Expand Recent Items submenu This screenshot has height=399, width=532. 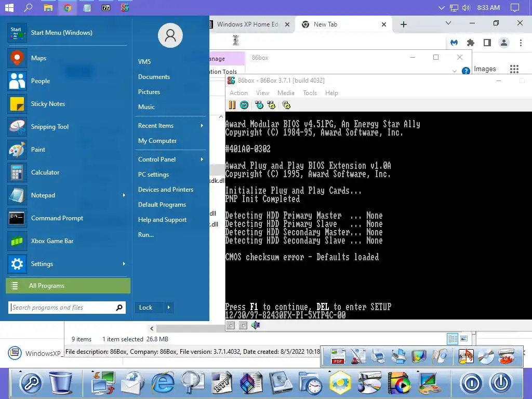pos(202,126)
